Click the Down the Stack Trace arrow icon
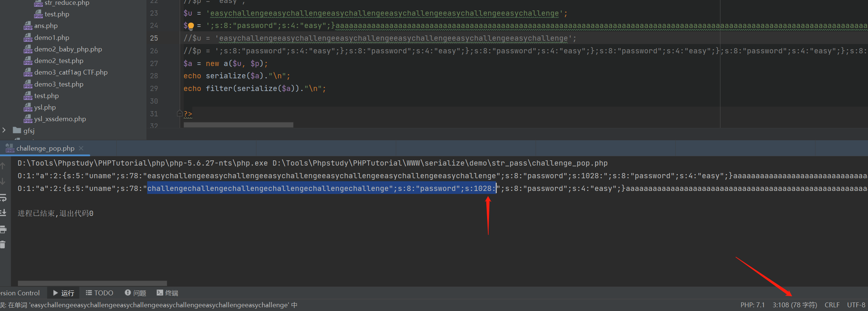The height and width of the screenshot is (311, 868). pyautogui.click(x=3, y=181)
